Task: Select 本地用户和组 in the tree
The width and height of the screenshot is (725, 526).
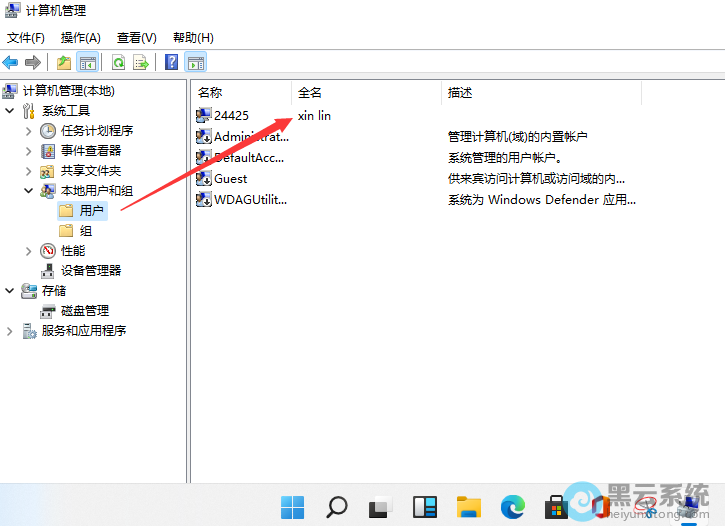Action: pyautogui.click(x=97, y=190)
